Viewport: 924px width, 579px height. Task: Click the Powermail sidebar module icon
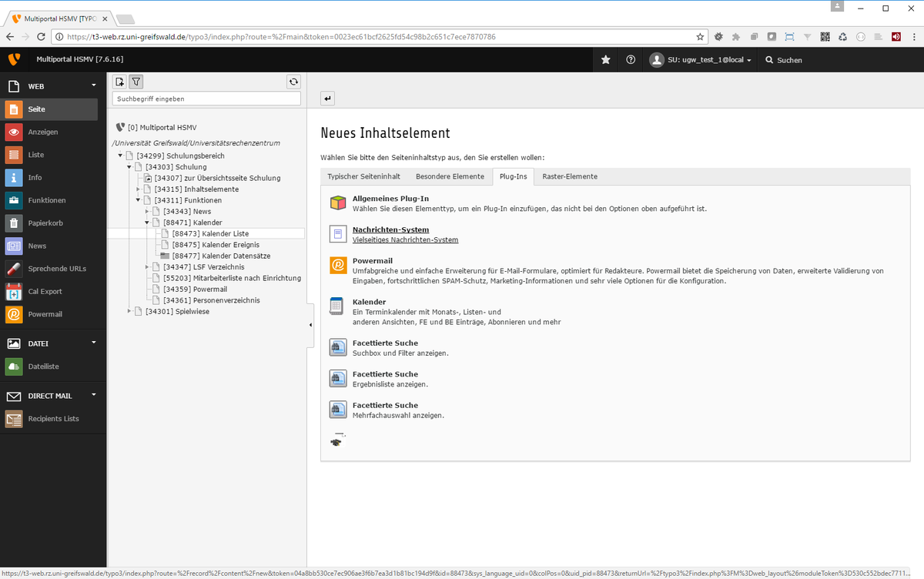14,314
